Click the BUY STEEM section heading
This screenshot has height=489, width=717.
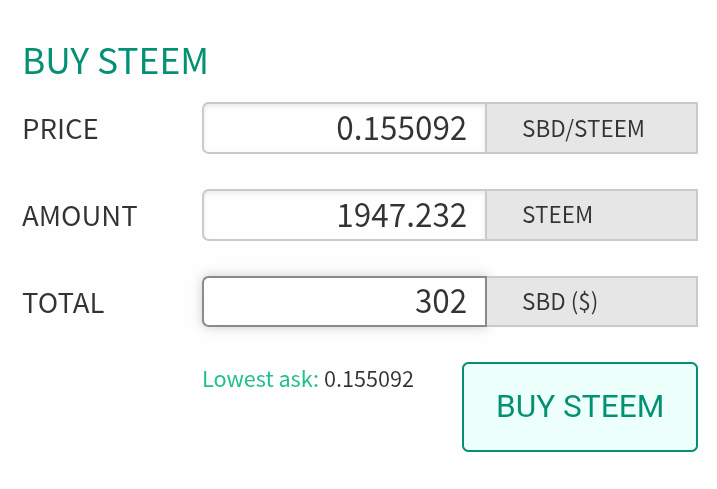(116, 61)
